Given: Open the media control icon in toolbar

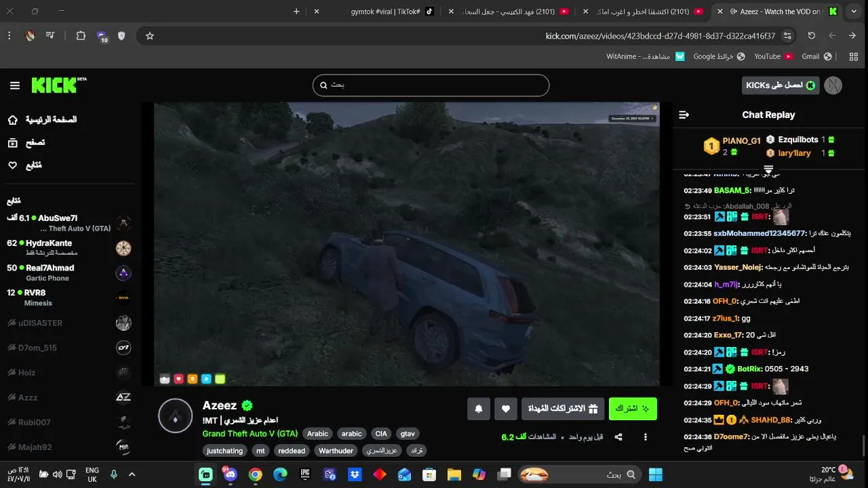Looking at the screenshot, I should 51,36.
